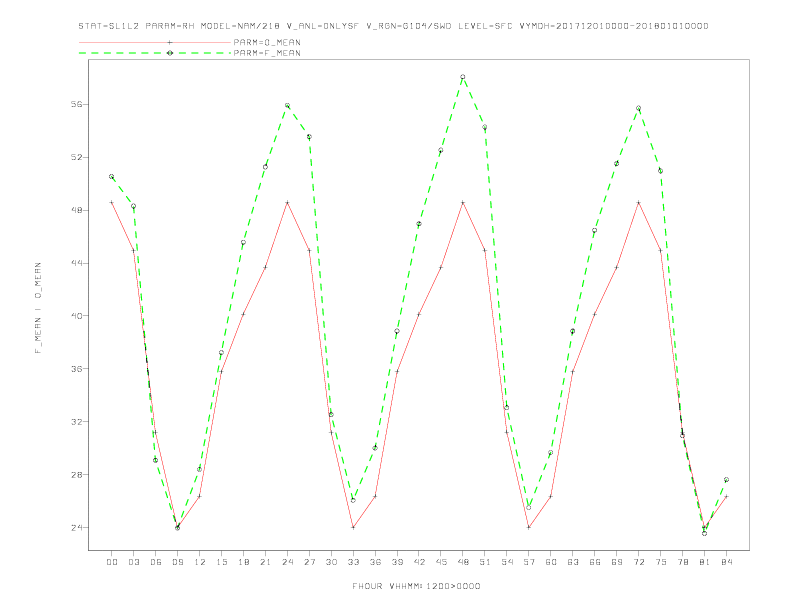Click the red O_MEAN plus marker at hour 33
Image resolution: width=792 pixels, height=612 pixels.
pyautogui.click(x=353, y=527)
